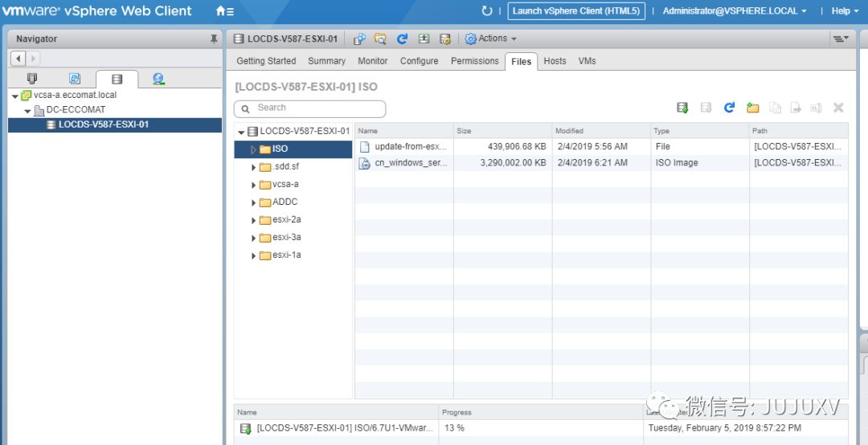
Task: Open the panel options menu at top right
Action: [x=841, y=39]
